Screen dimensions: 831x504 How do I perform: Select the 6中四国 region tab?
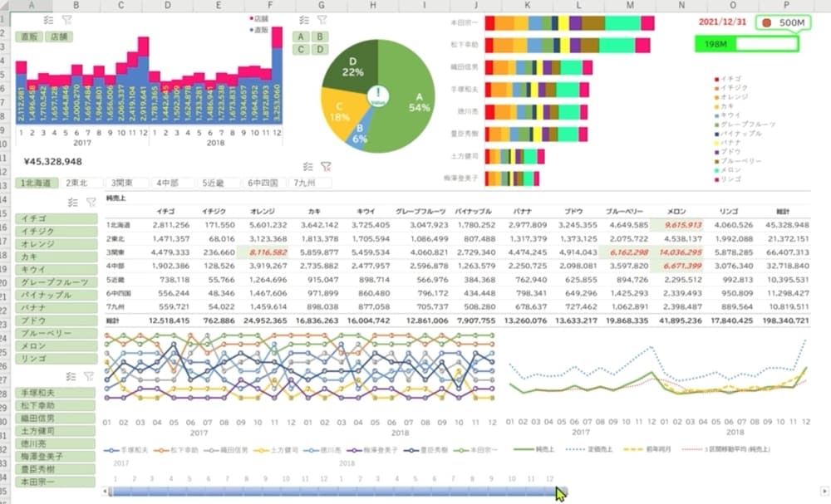(x=264, y=183)
